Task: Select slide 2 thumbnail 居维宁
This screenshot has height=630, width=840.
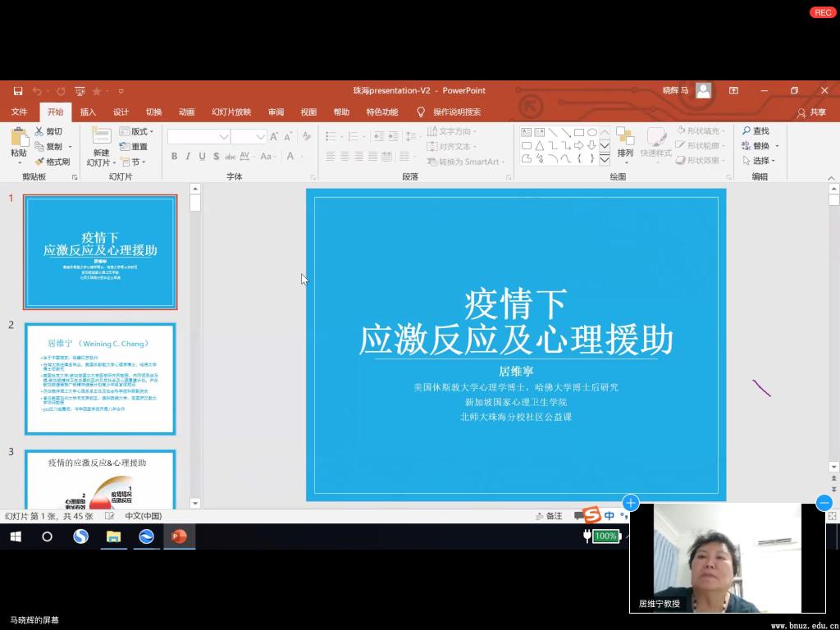Action: 100,378
